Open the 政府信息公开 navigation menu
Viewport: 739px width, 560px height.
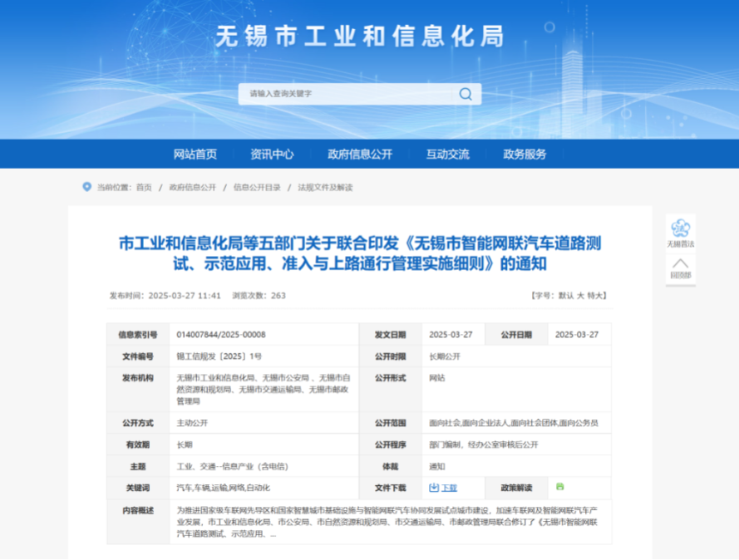(361, 154)
